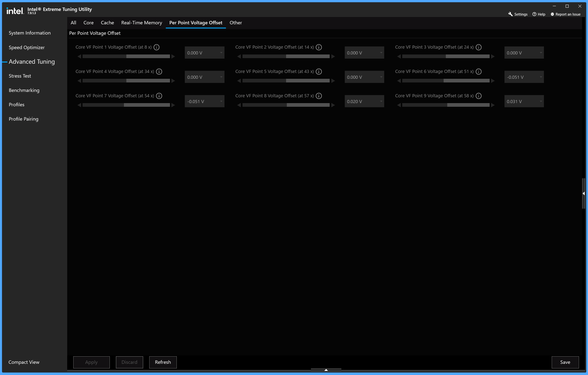Open VF Point 1 voltage dropdown
This screenshot has height=375, width=588.
point(204,53)
